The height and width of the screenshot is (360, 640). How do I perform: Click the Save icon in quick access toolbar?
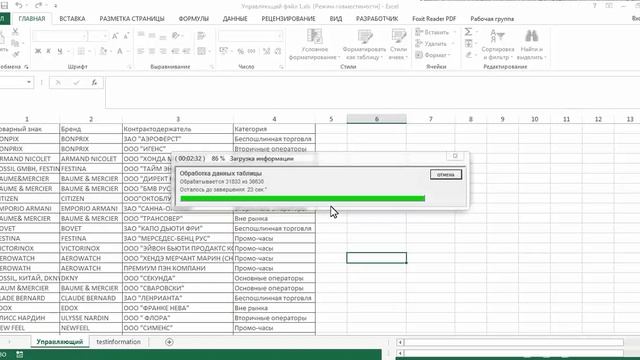tap(4, 6)
